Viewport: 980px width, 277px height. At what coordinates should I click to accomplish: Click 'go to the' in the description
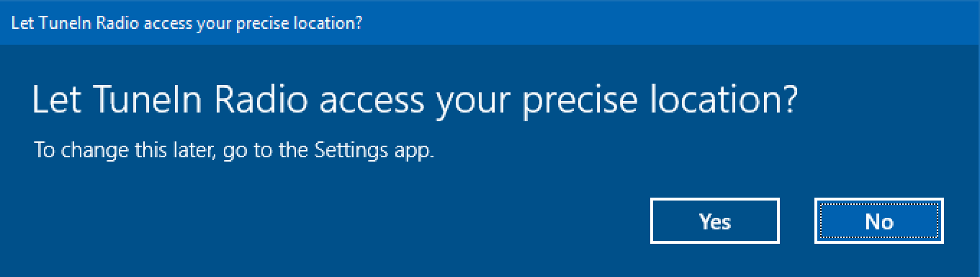(x=266, y=153)
